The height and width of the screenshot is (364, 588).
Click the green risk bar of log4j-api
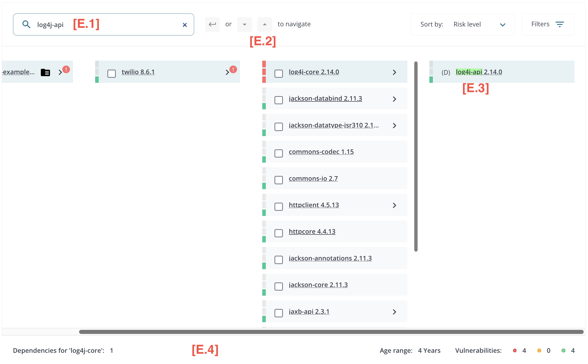(431, 80)
